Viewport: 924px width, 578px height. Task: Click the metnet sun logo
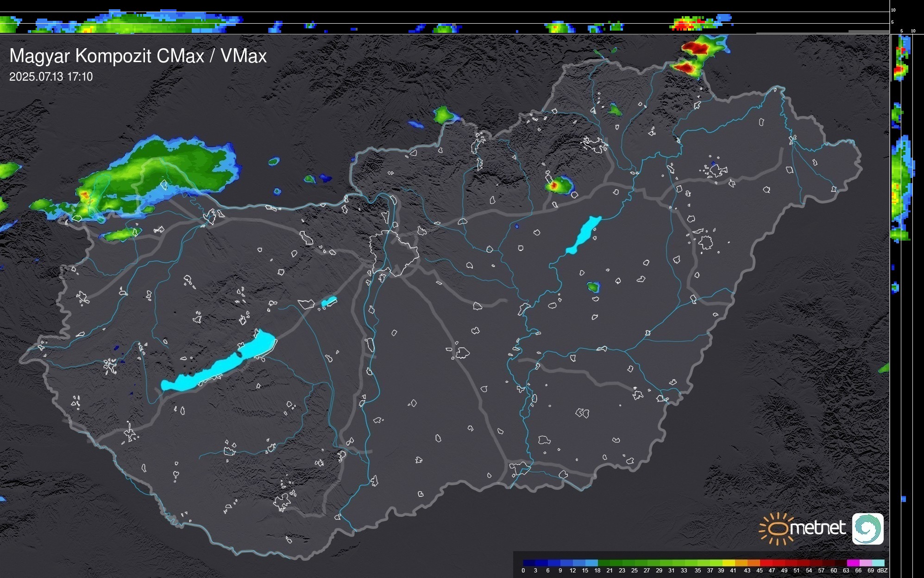point(777,528)
